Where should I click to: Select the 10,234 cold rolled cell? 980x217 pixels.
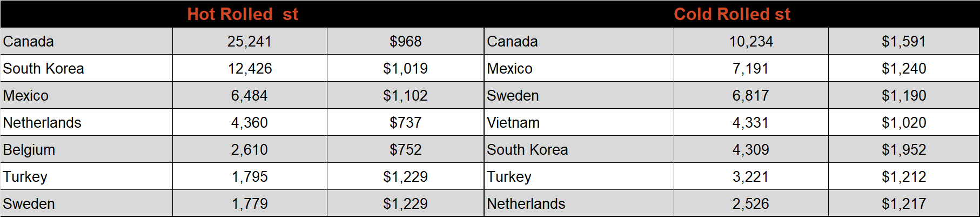[751, 41]
